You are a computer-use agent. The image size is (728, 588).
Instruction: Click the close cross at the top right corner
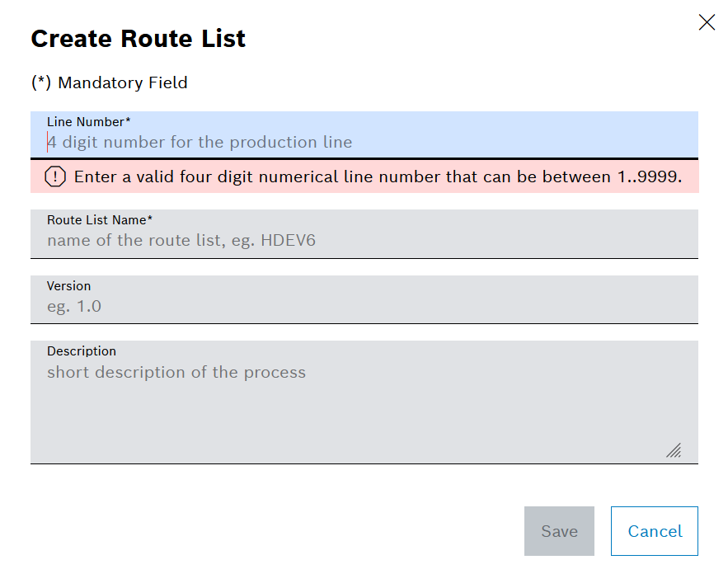click(x=707, y=22)
